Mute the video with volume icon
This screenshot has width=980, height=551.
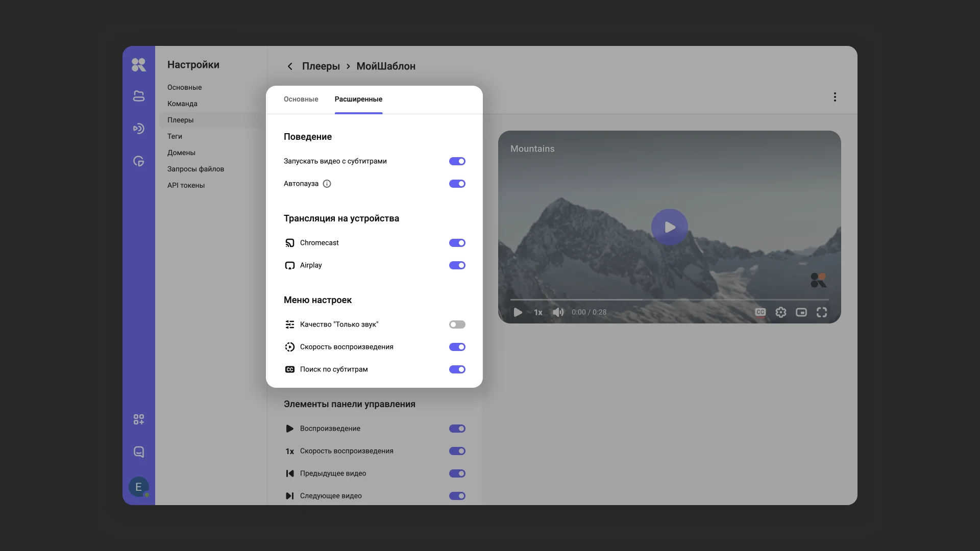click(x=558, y=312)
